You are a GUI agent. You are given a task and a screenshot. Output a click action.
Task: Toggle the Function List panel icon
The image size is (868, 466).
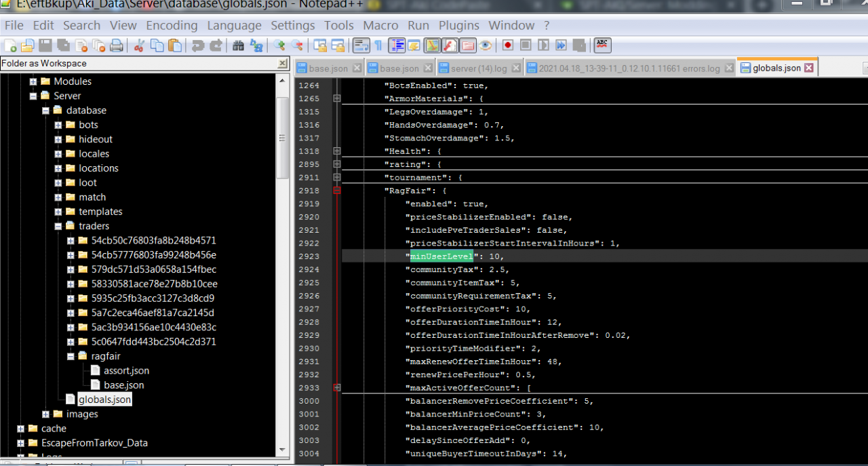(450, 46)
